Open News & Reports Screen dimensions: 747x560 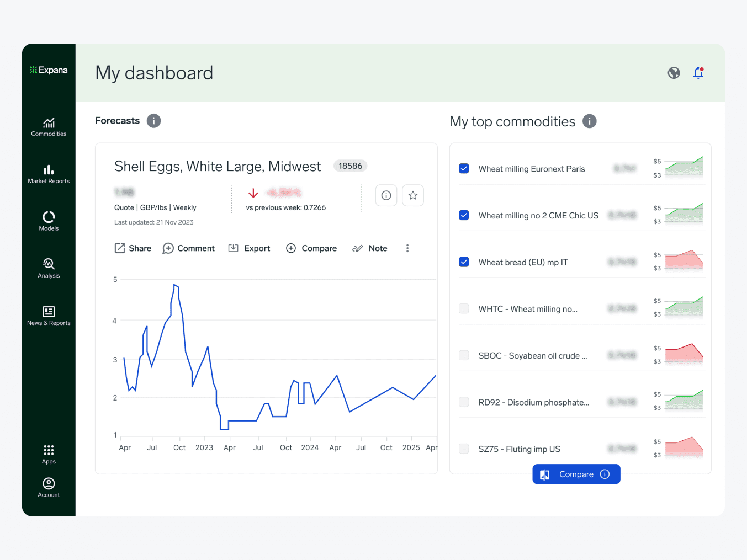point(49,316)
